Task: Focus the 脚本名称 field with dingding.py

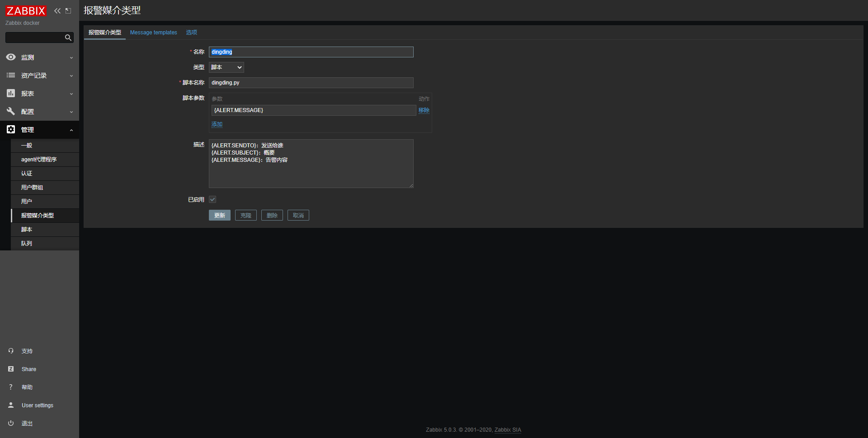Action: (x=311, y=83)
